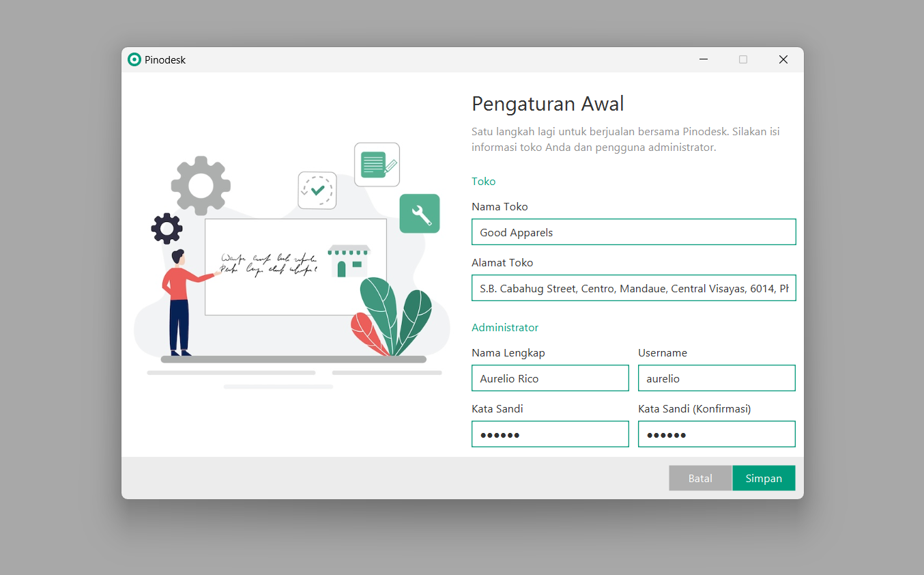Screen dimensions: 924x575
Task: Focus the Nama Toko field with Good Apparels
Action: click(x=633, y=232)
